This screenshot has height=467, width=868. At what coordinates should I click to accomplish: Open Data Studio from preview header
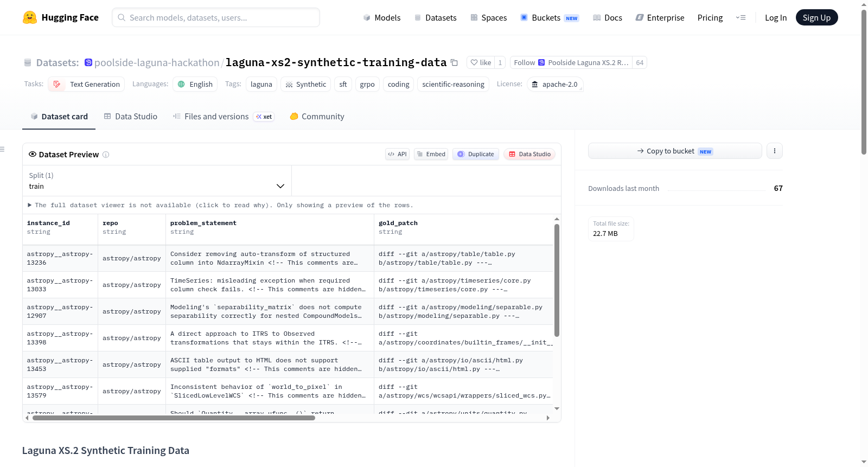click(529, 154)
